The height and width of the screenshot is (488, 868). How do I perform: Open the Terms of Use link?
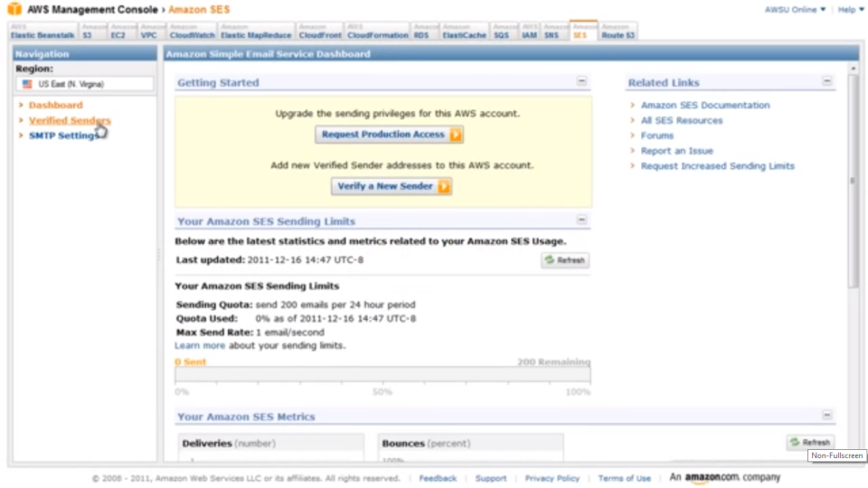pos(625,478)
